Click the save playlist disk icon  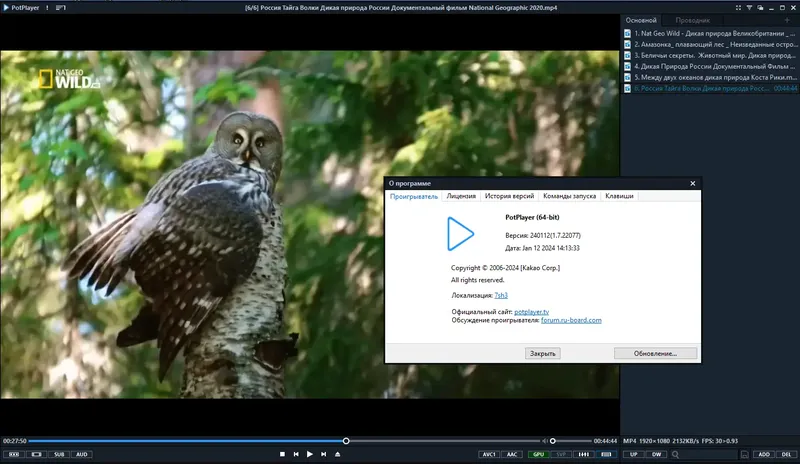pyautogui.click(x=744, y=454)
